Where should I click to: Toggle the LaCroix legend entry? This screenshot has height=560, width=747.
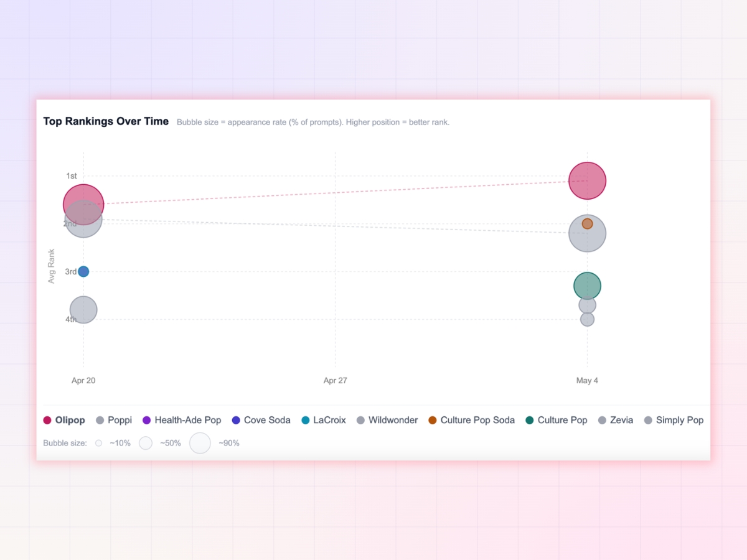pyautogui.click(x=323, y=420)
